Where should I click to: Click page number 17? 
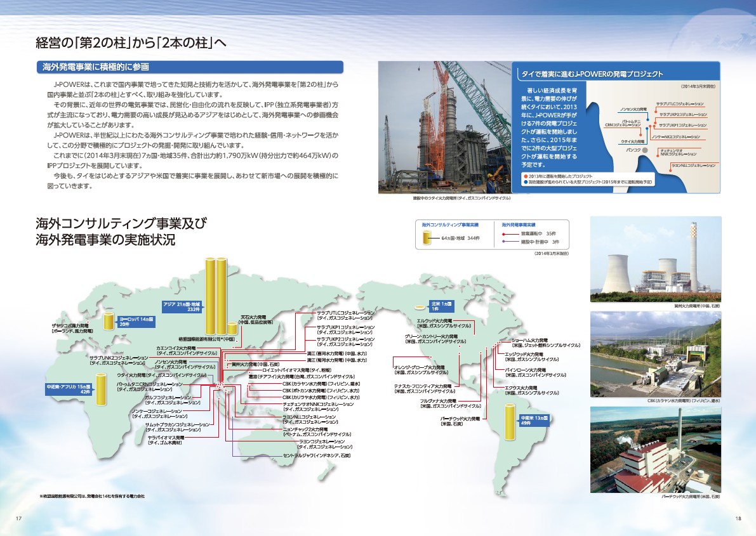coord(19,519)
